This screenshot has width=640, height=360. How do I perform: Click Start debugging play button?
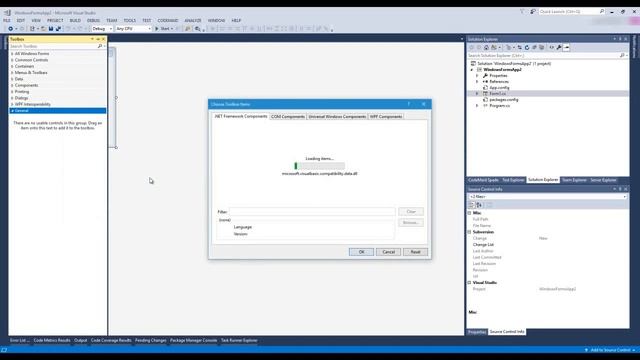157,29
